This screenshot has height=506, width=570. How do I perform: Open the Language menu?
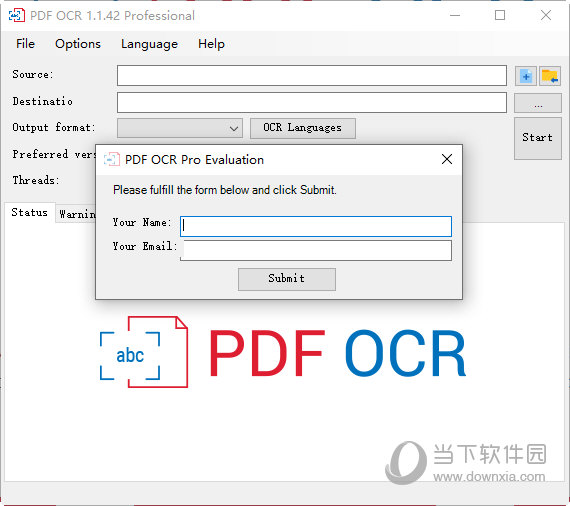[149, 44]
